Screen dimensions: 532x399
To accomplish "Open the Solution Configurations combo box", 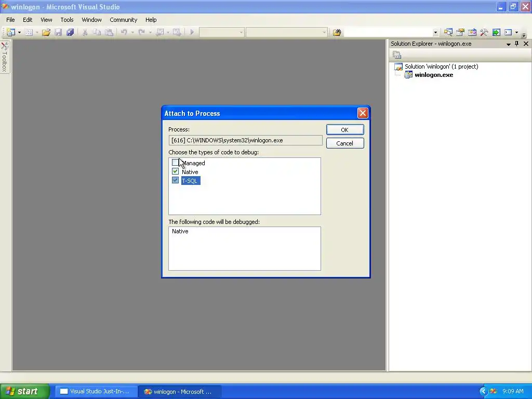I will tap(221, 33).
